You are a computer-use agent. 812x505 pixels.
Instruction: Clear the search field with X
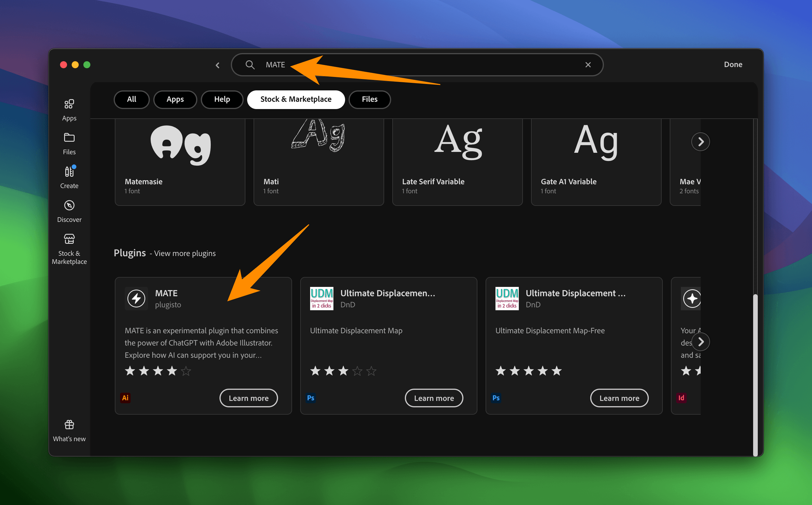(588, 65)
